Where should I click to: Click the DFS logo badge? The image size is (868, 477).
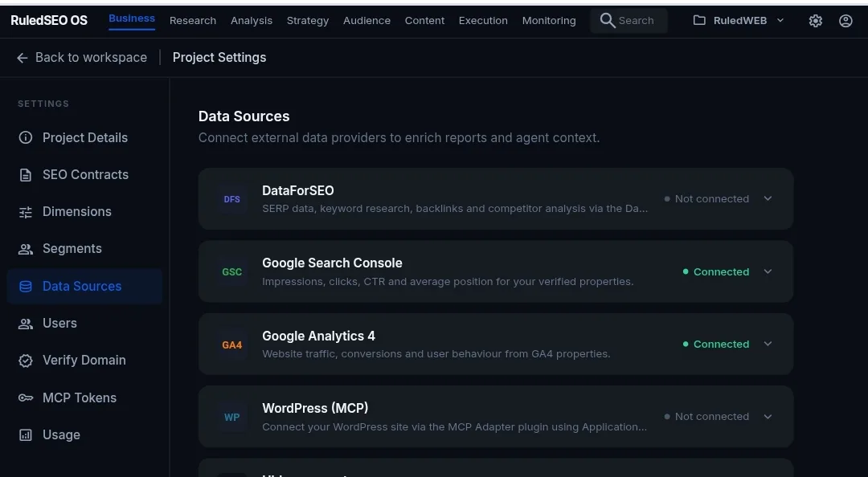click(x=232, y=199)
